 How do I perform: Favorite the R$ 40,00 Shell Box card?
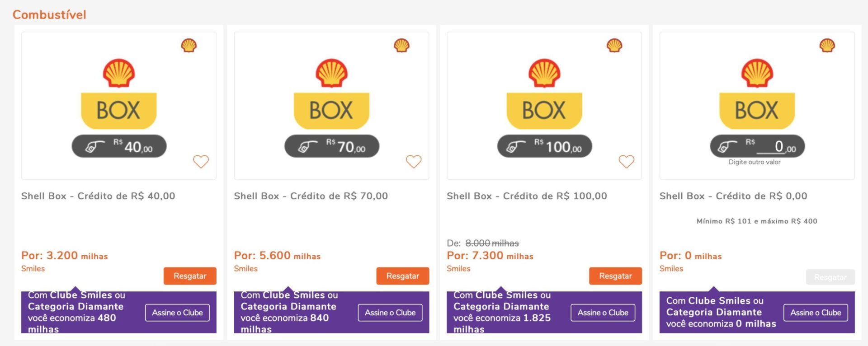coord(201,161)
